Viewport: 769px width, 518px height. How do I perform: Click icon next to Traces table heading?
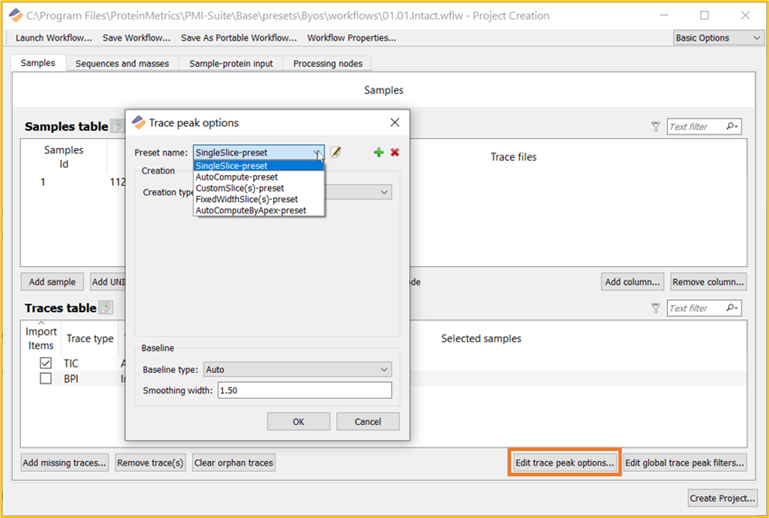coord(105,308)
